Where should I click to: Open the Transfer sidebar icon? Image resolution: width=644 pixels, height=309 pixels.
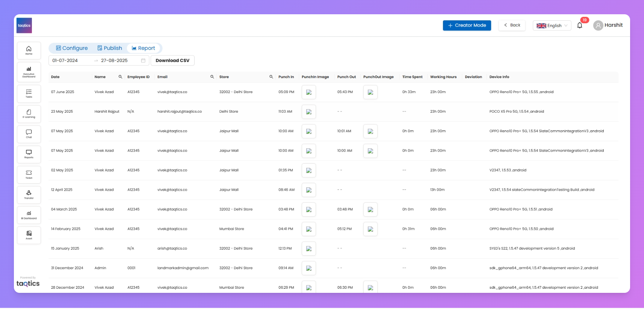[x=29, y=195]
